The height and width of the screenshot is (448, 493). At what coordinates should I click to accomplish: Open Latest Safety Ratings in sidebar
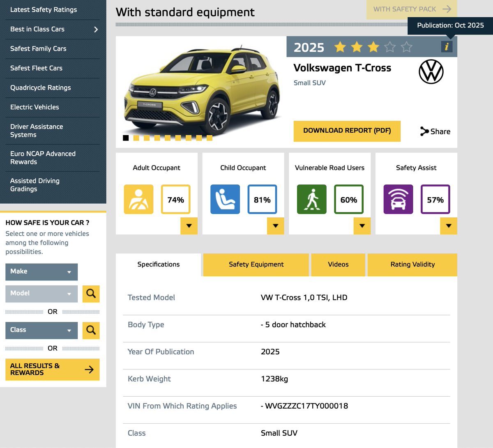pos(44,9)
